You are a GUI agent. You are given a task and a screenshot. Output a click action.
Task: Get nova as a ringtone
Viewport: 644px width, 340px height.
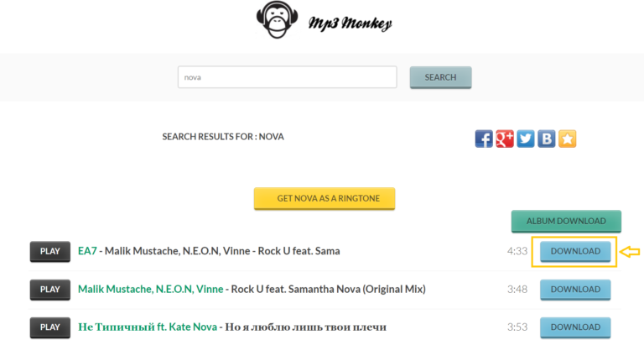pyautogui.click(x=325, y=199)
